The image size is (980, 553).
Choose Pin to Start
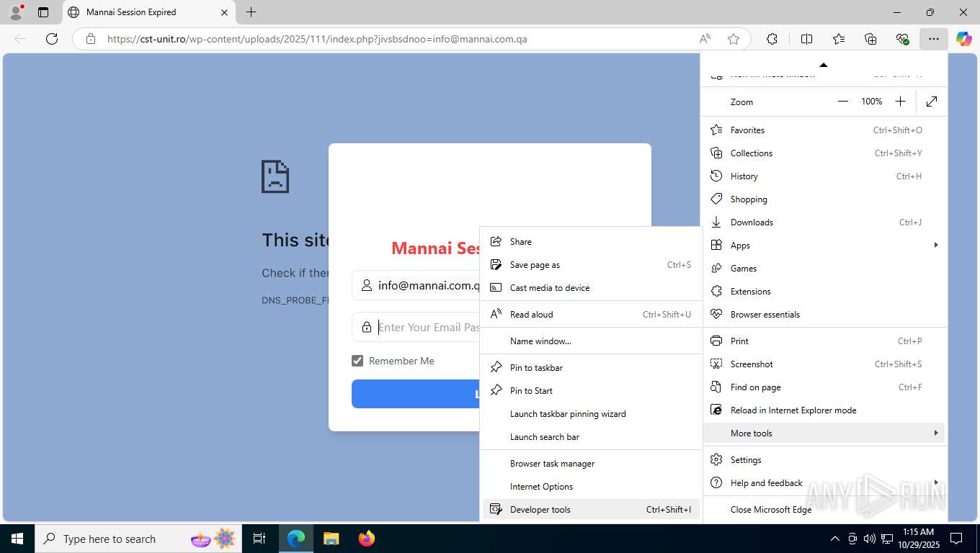(x=591, y=391)
